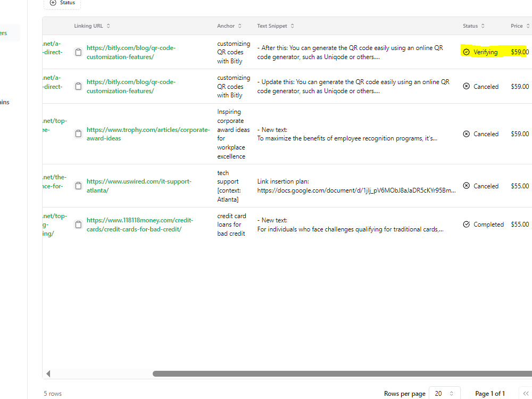Open the partially visible .net/the- link
The width and height of the screenshot is (532, 399).
click(x=54, y=181)
